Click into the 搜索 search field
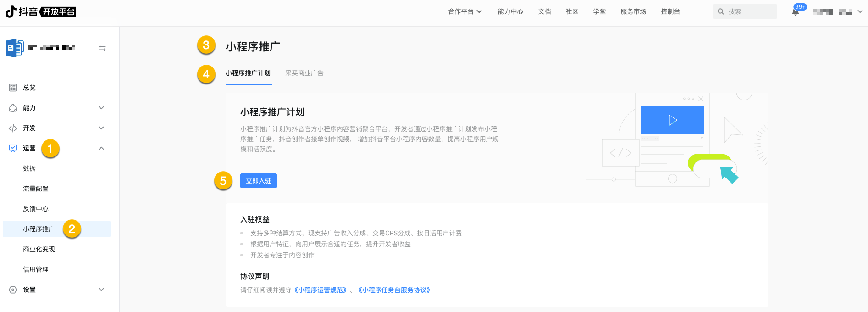This screenshot has height=312, width=868. (x=745, y=11)
